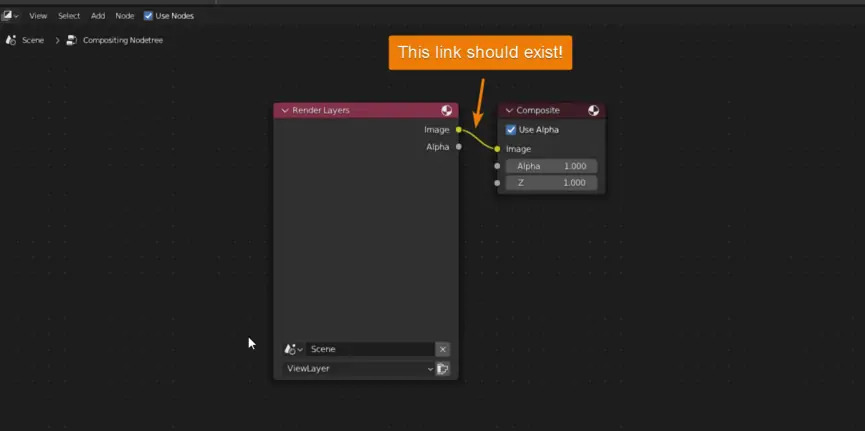This screenshot has width=865, height=431.
Task: Uncheck Use Alpha in the Composite node
Action: (x=511, y=130)
